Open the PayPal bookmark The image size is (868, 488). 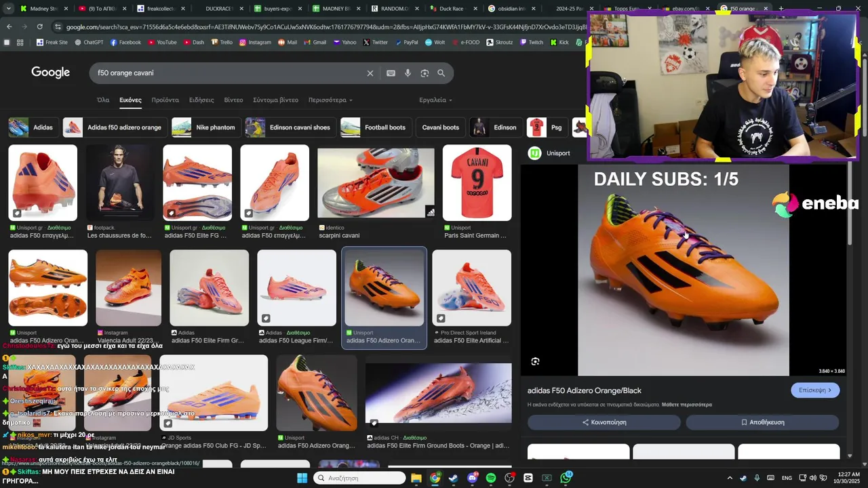tap(406, 42)
